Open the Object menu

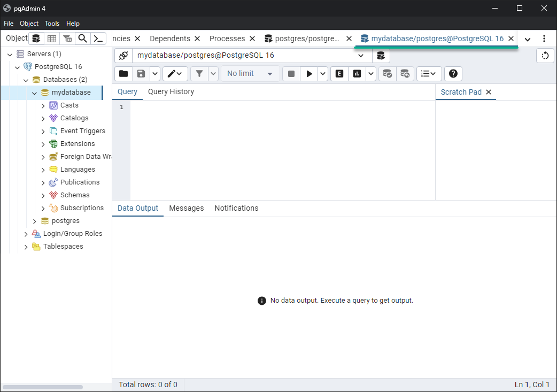click(29, 24)
